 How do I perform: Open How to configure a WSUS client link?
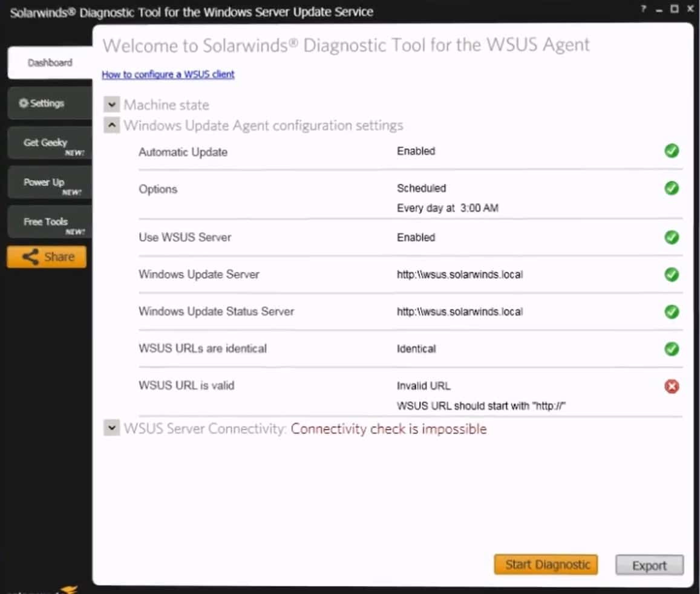(x=168, y=74)
